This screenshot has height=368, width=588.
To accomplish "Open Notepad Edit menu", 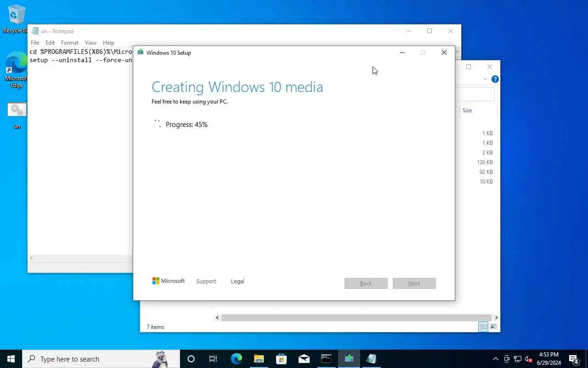I will (x=50, y=43).
